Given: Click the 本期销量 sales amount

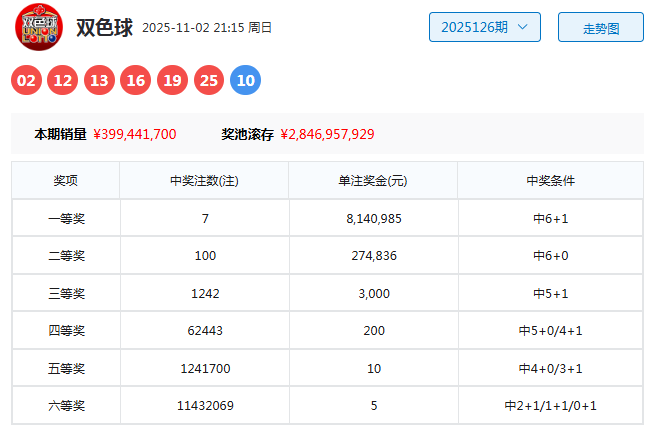Looking at the screenshot, I should [135, 134].
